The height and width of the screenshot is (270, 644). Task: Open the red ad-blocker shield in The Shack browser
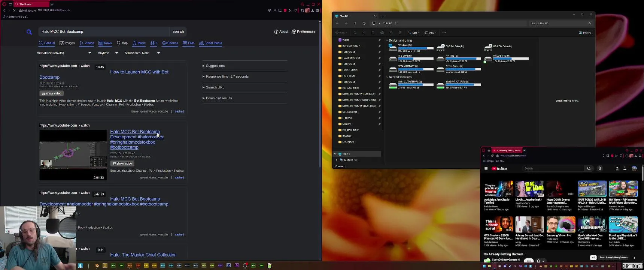point(285,10)
